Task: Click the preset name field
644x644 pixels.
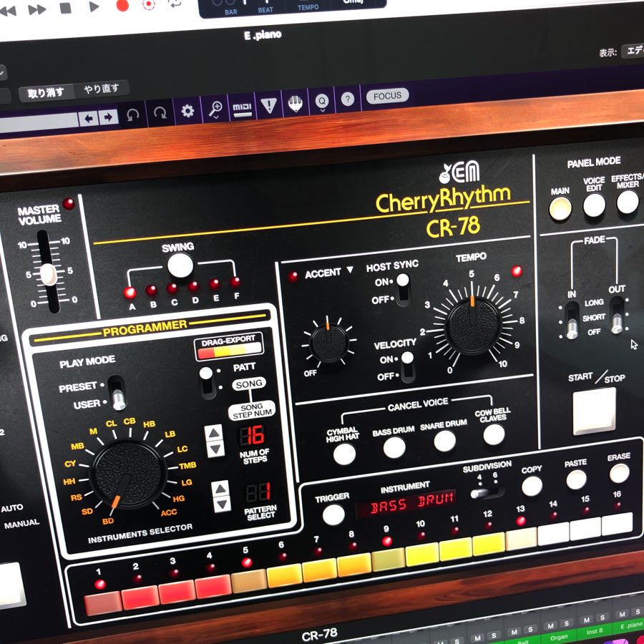Action: (x=38, y=123)
